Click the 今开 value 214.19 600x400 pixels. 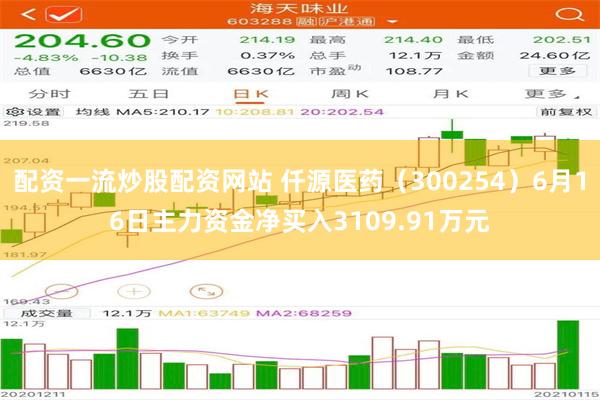(x=267, y=40)
